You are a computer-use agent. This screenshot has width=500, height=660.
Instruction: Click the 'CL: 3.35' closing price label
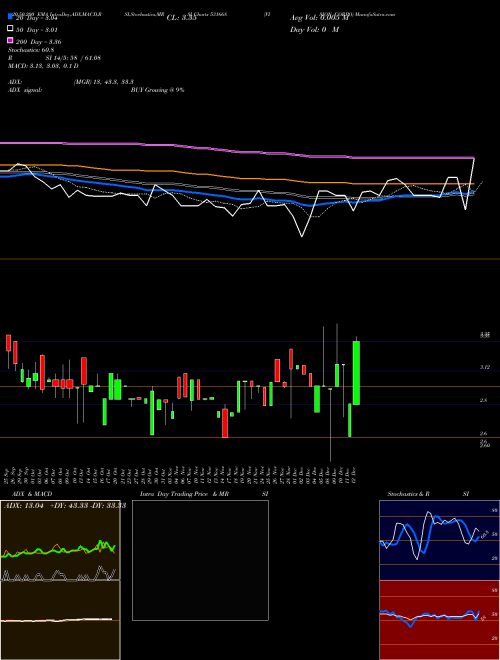click(181, 18)
